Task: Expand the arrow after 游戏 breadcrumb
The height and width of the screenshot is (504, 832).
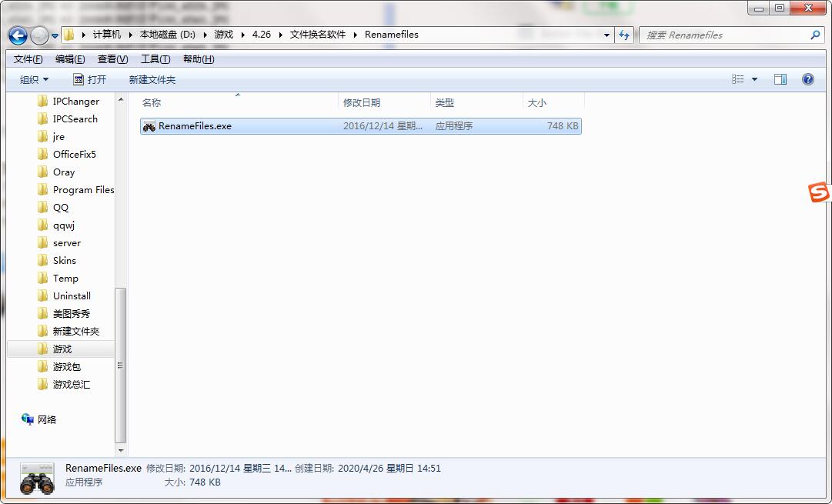Action: (242, 35)
